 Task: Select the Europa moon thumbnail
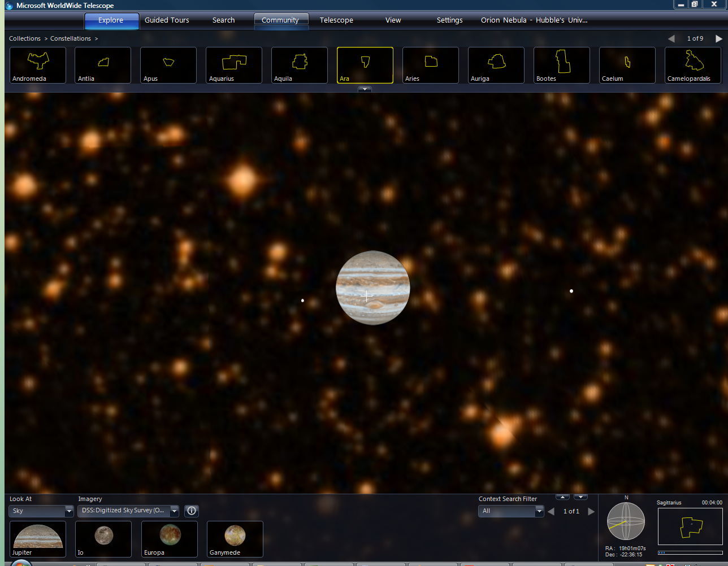tap(170, 539)
